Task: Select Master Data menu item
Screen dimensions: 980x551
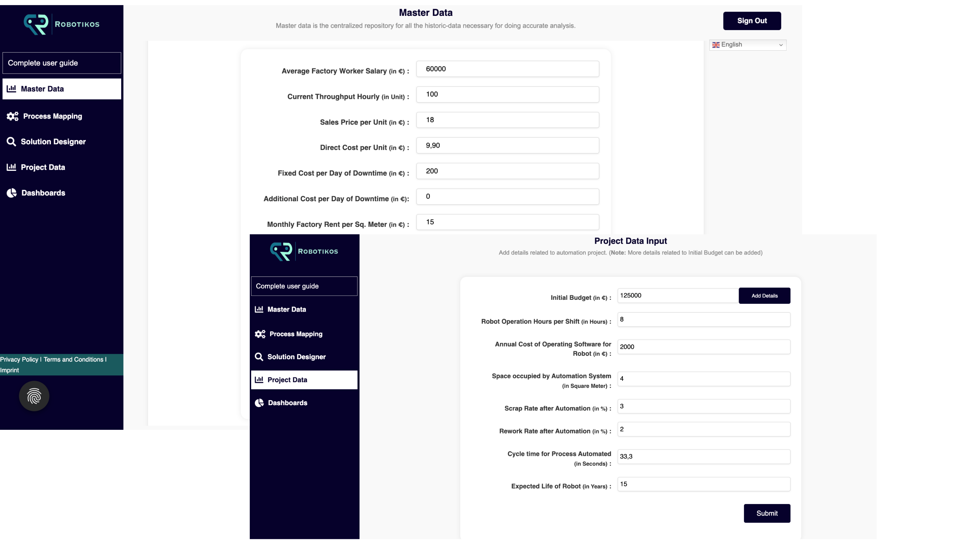Action: coord(61,89)
